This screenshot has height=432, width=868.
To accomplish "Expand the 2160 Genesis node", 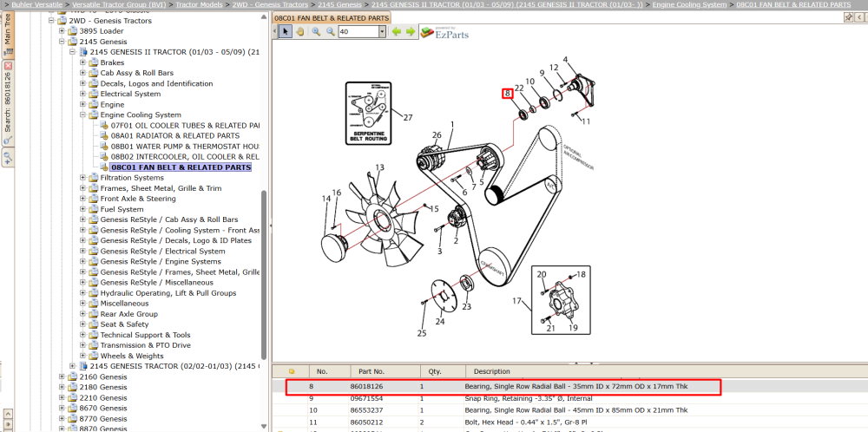I will (x=62, y=376).
